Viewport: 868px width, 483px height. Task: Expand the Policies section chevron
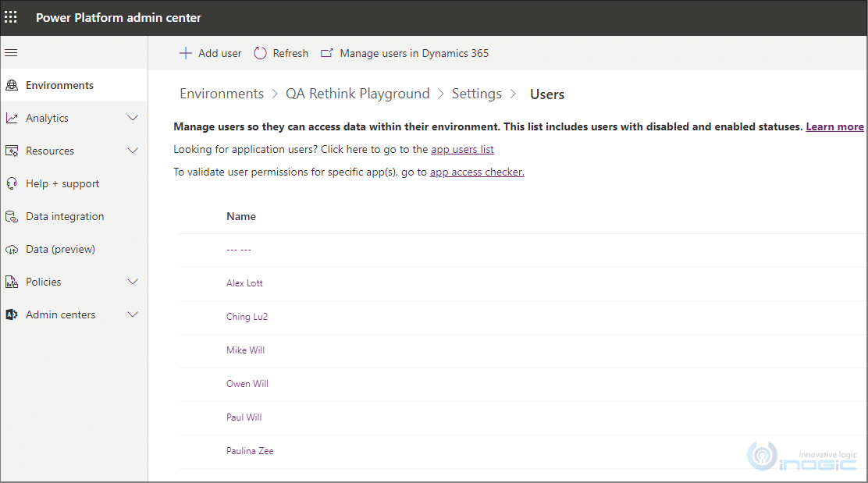(133, 282)
